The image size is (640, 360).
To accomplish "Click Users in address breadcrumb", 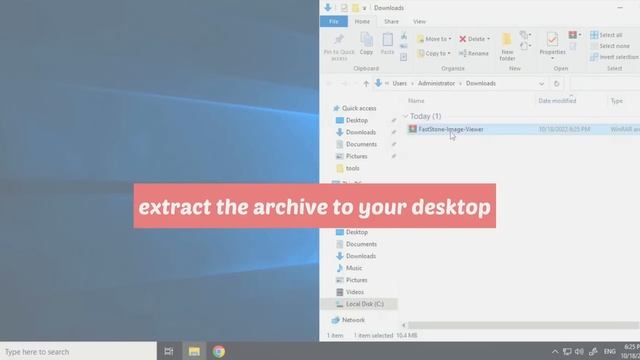I will click(x=400, y=83).
